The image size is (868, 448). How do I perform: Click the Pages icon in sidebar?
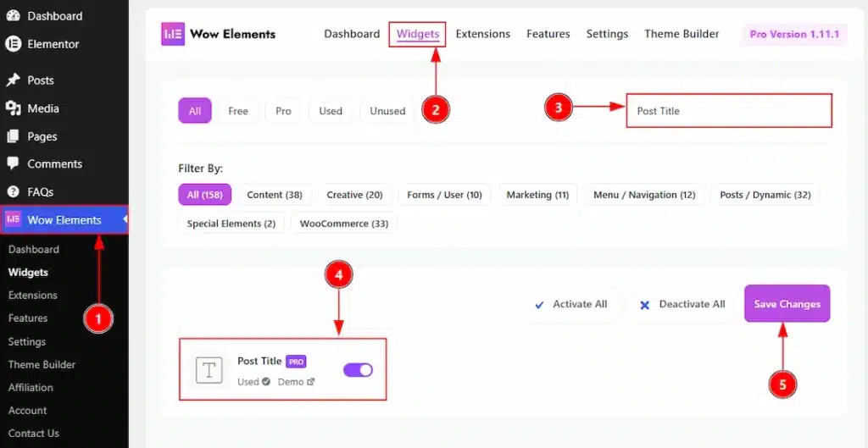point(13,136)
